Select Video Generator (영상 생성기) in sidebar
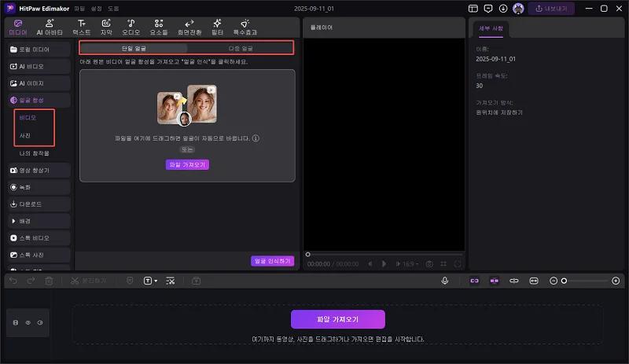Screen dimensions: 629x364 39,170
